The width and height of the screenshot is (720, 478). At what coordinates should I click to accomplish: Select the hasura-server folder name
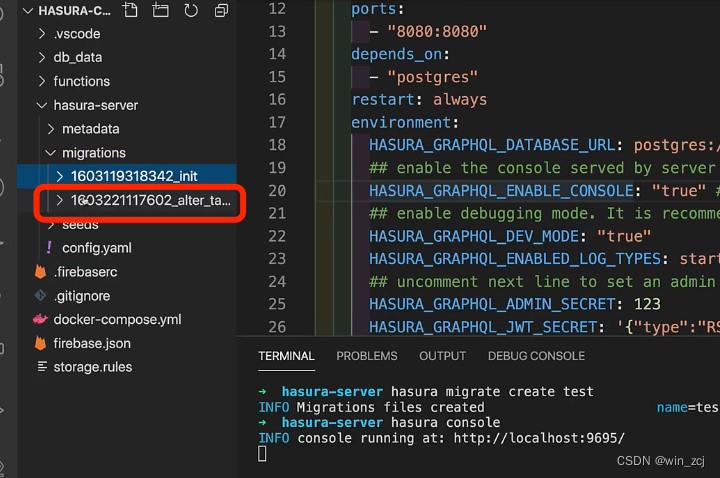(x=96, y=105)
